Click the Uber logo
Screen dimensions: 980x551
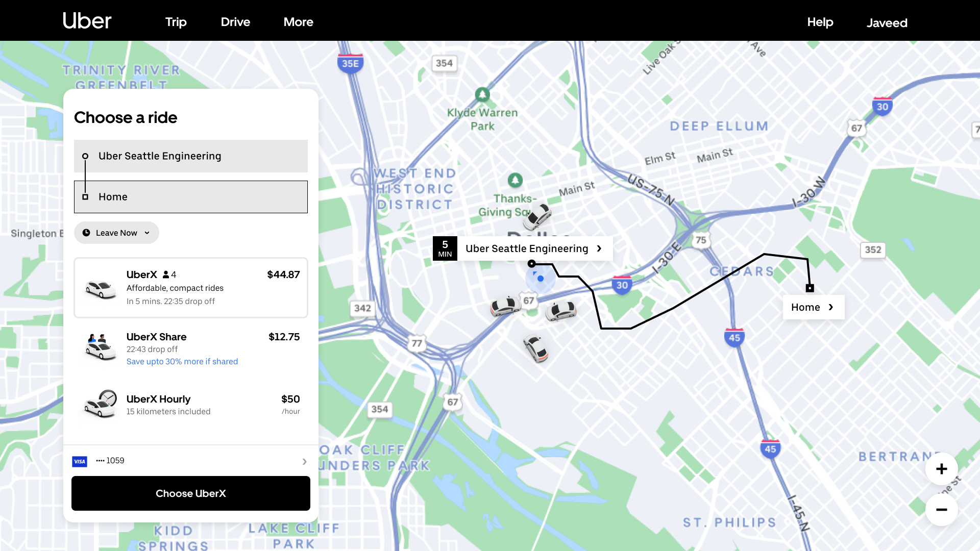click(87, 21)
